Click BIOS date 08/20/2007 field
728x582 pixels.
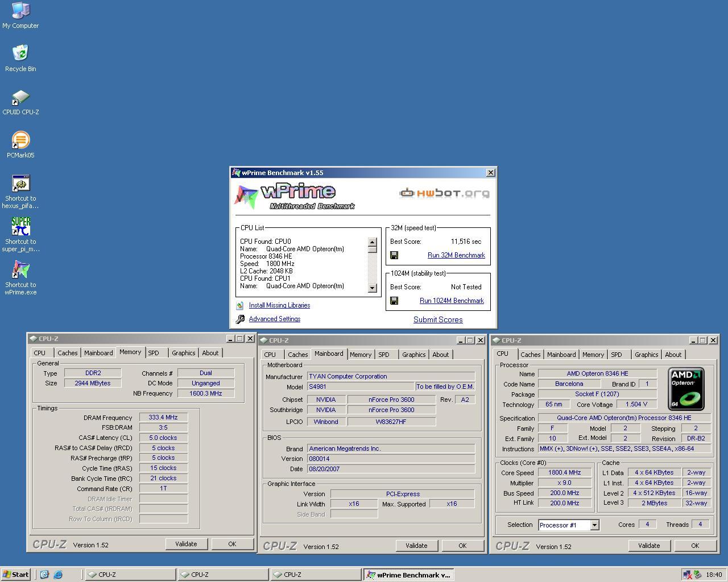(391, 469)
